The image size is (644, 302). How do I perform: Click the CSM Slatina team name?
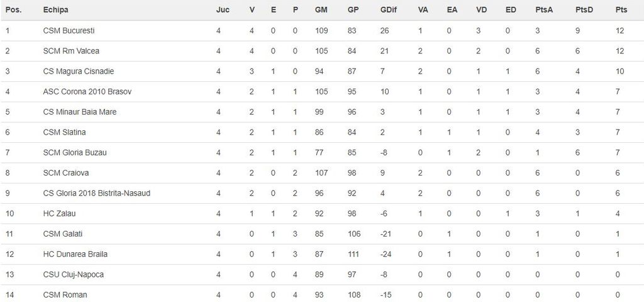tap(65, 132)
